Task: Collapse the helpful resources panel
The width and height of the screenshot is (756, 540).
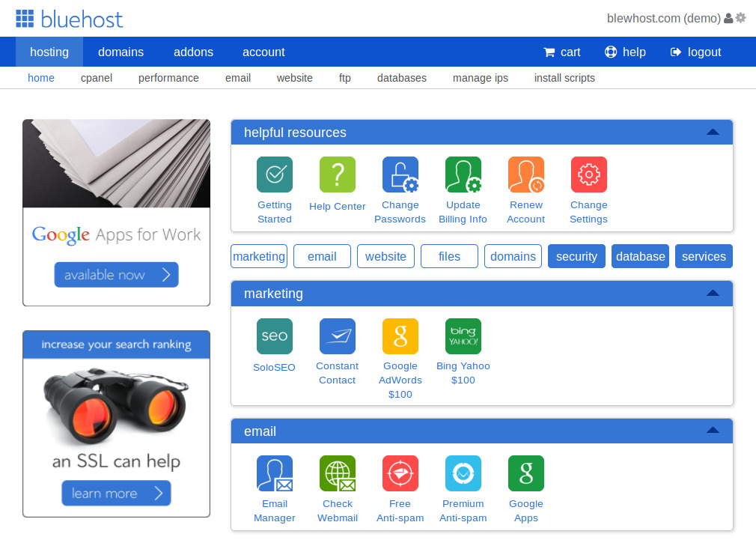Action: (713, 133)
